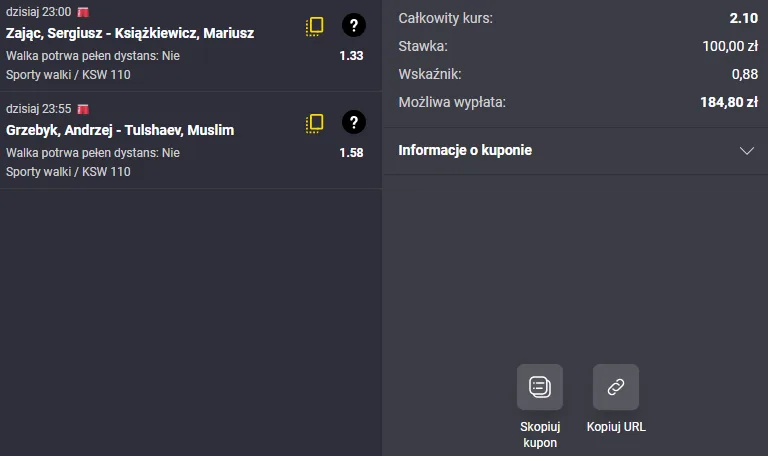This screenshot has width=768, height=456.
Task: Expand the Informacje o kuponie section
Action: pos(576,150)
